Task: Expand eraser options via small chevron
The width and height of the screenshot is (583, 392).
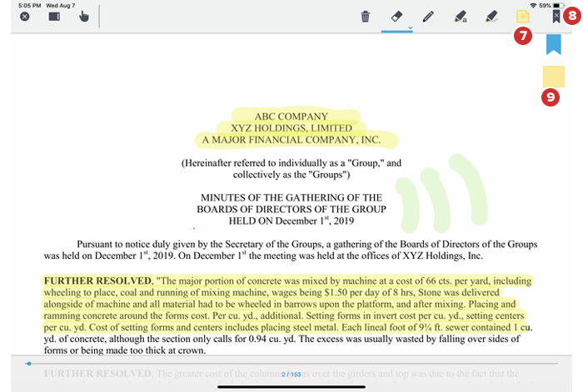Action: [411, 27]
